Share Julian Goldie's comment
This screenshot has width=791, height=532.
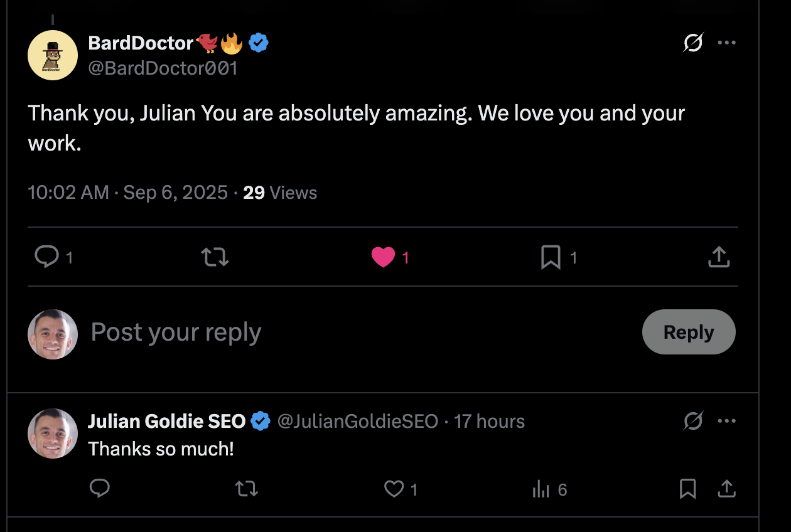(726, 489)
